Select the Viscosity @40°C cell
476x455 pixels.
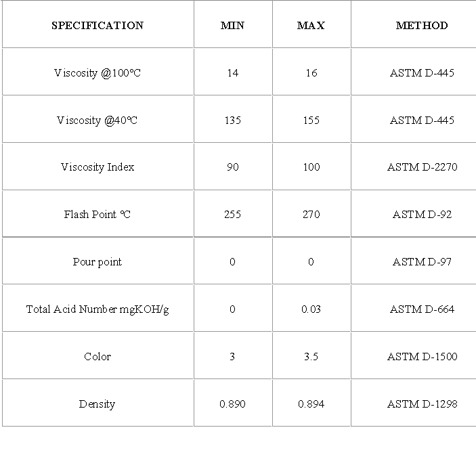click(98, 121)
